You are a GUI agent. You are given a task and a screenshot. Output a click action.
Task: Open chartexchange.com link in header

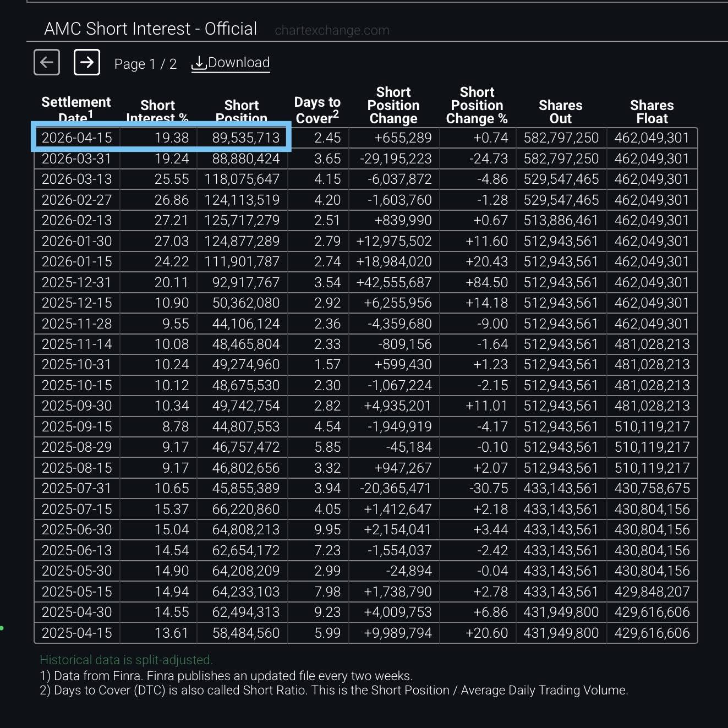tap(332, 30)
